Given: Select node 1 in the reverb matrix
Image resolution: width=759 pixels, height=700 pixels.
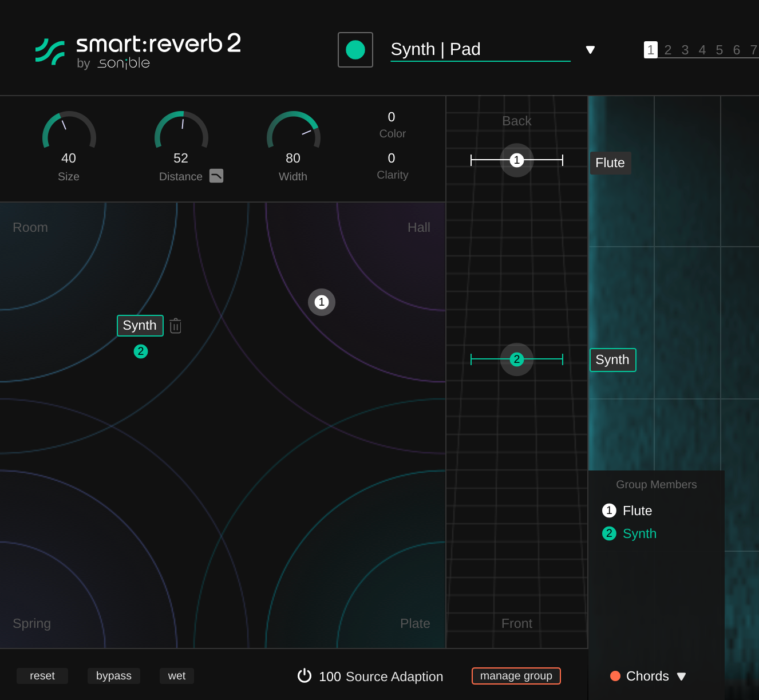Looking at the screenshot, I should (322, 302).
